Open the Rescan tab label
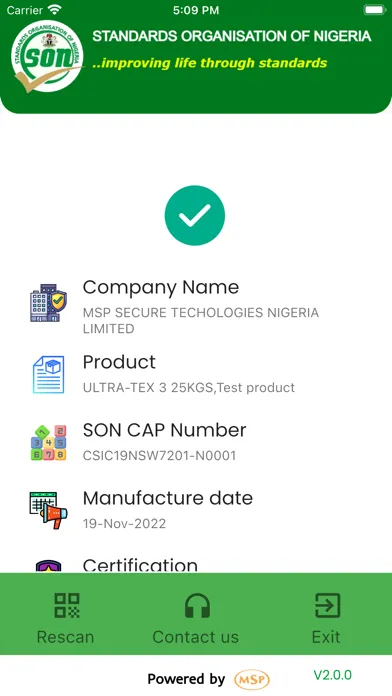This screenshot has width=392, height=696. coord(65,637)
